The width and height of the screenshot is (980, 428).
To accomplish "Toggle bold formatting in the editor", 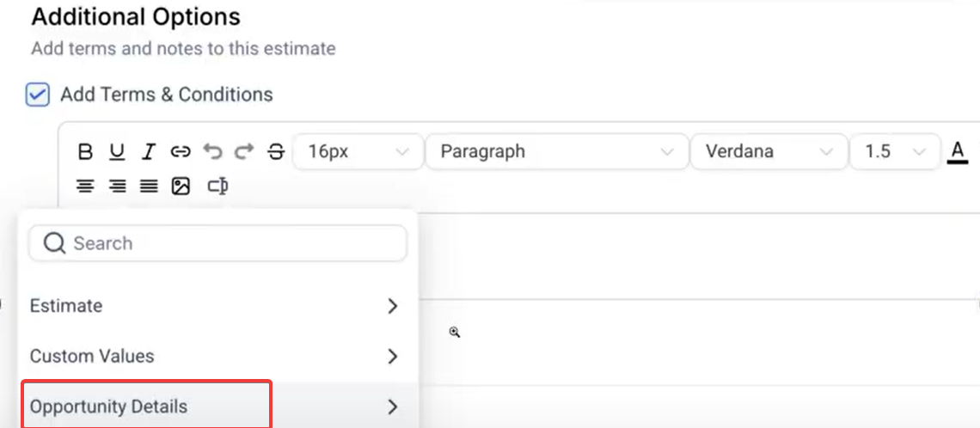I will pyautogui.click(x=85, y=152).
